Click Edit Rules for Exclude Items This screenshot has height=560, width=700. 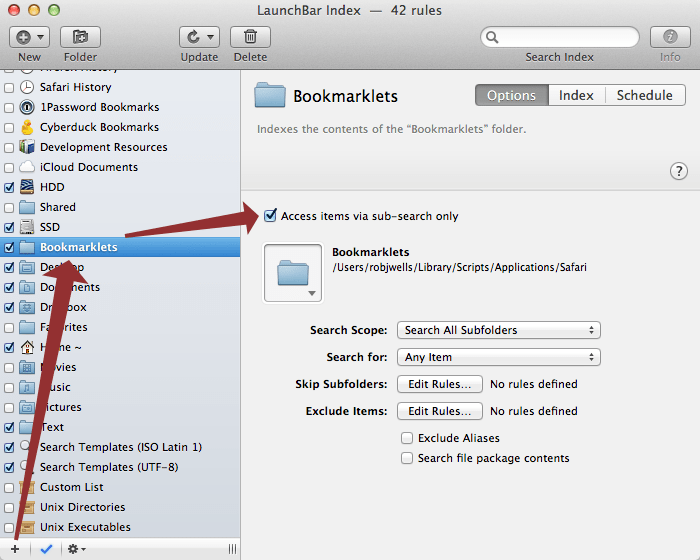440,411
